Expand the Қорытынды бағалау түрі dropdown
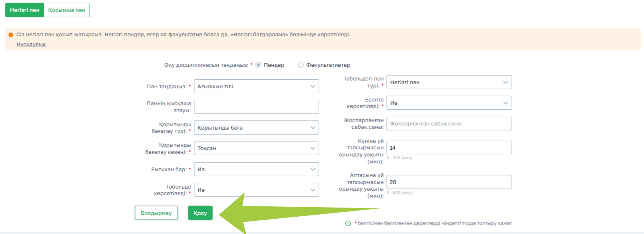The width and height of the screenshot is (644, 234). click(x=256, y=128)
